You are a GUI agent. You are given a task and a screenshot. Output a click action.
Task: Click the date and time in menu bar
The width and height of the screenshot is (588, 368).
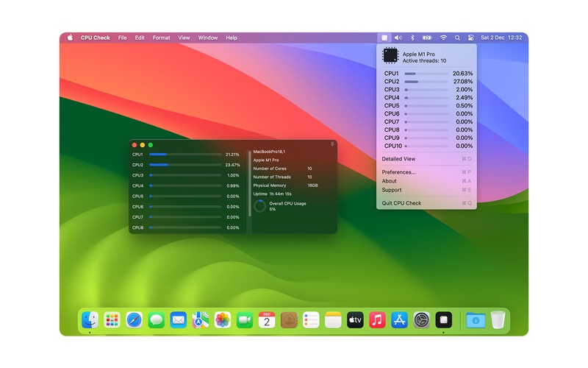(x=501, y=38)
